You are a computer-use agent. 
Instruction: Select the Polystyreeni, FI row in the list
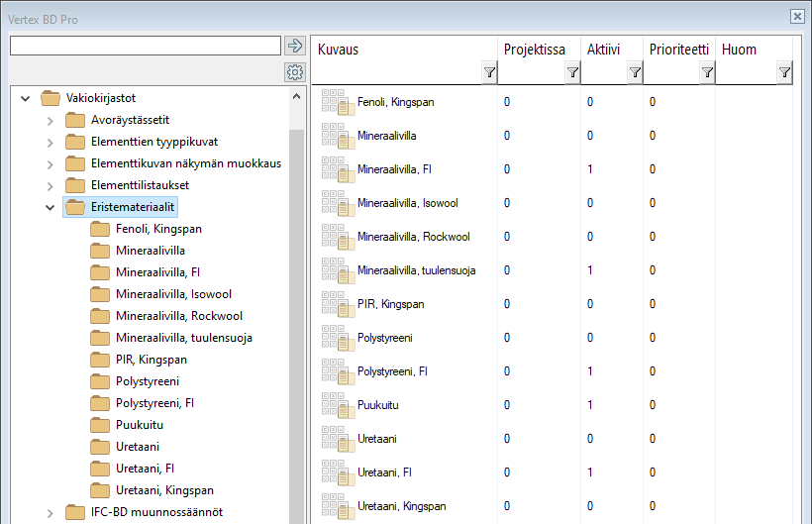(391, 371)
